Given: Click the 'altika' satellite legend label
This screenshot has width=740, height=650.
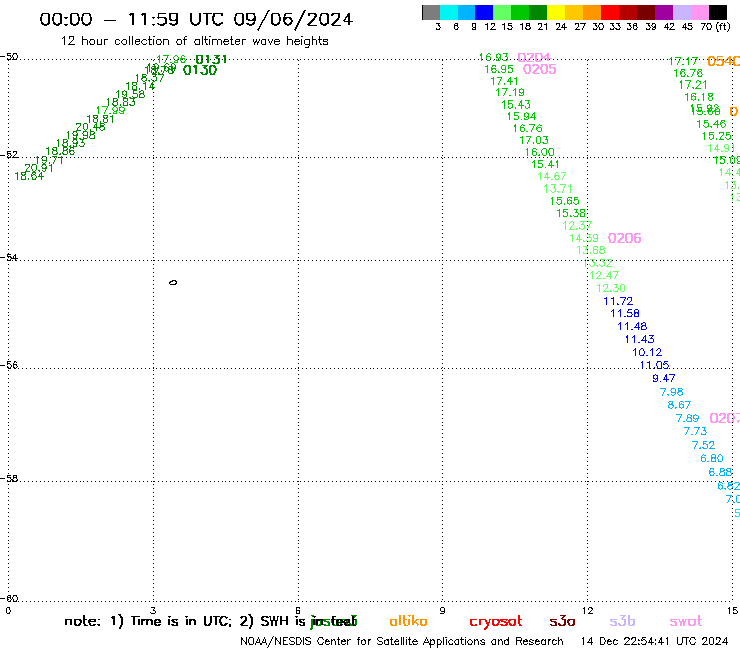Looking at the screenshot, I should (408, 621).
